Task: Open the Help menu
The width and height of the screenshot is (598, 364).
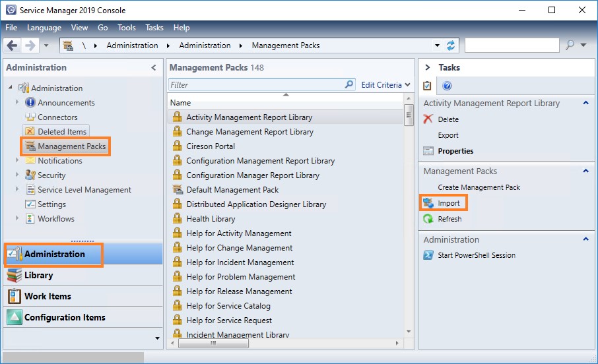Action: click(x=181, y=28)
